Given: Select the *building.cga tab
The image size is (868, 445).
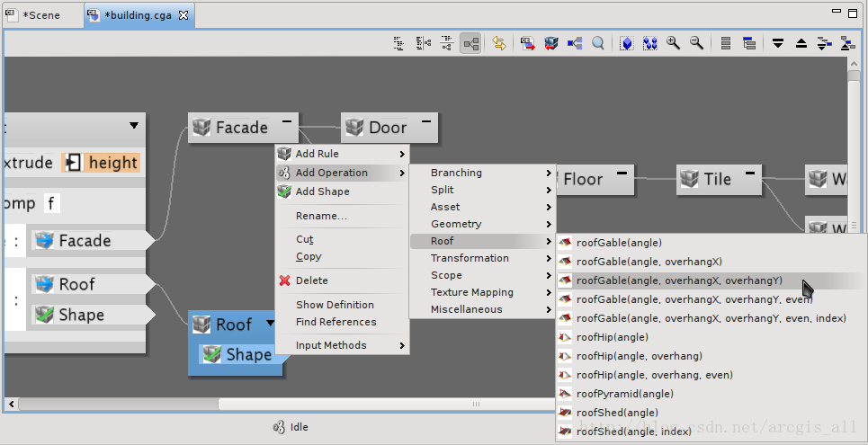Looking at the screenshot, I should tap(138, 15).
